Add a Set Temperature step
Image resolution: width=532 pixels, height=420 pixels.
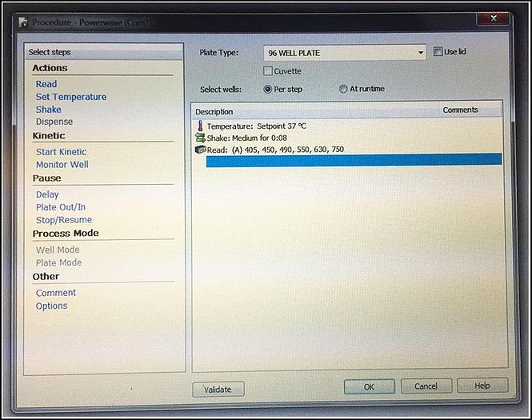(71, 97)
